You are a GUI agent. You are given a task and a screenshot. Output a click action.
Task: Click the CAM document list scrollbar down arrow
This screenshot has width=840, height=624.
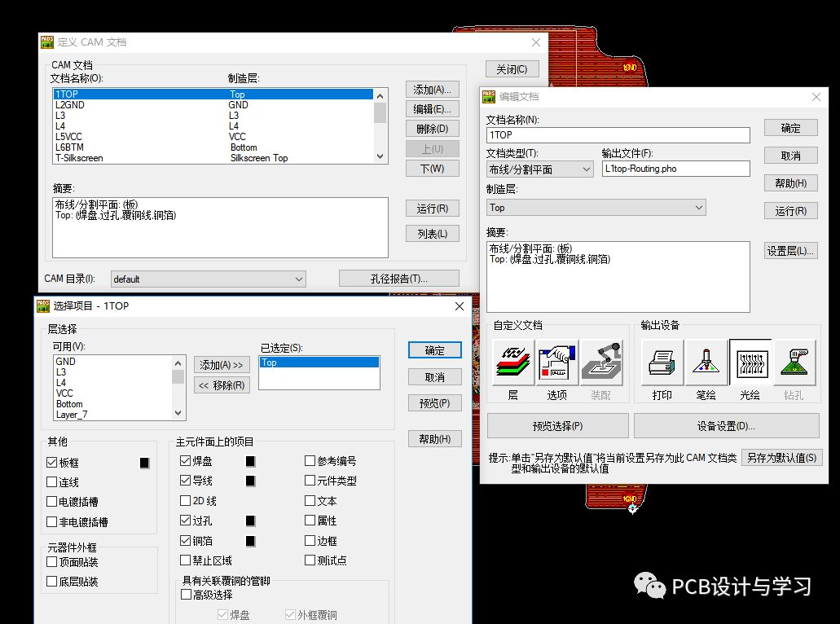click(x=380, y=157)
